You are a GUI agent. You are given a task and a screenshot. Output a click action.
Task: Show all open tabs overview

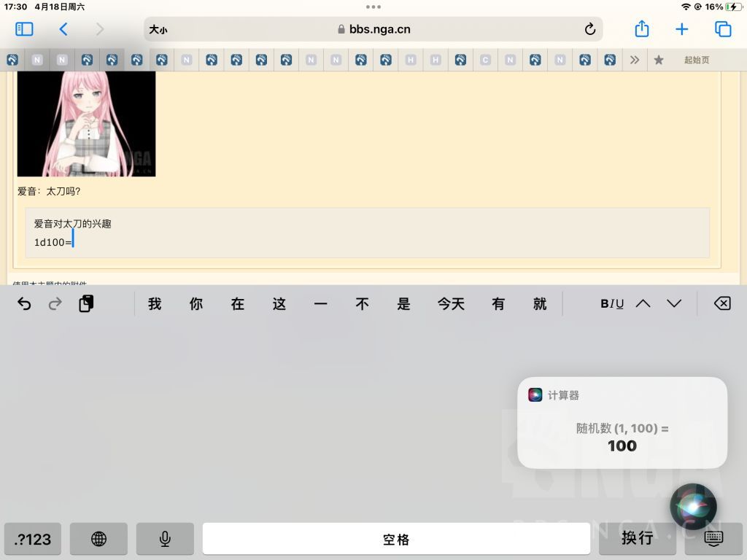(x=723, y=29)
